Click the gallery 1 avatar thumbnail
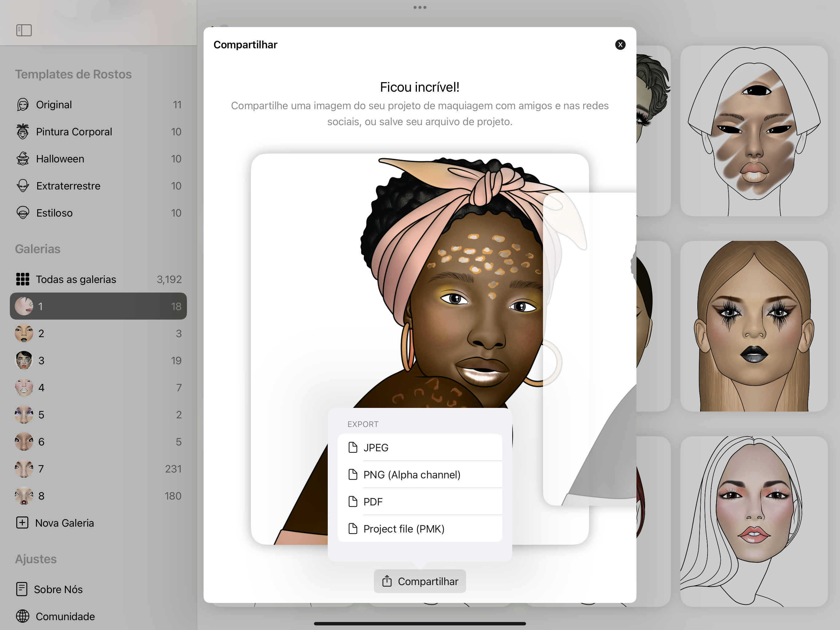This screenshot has height=630, width=840. click(24, 306)
